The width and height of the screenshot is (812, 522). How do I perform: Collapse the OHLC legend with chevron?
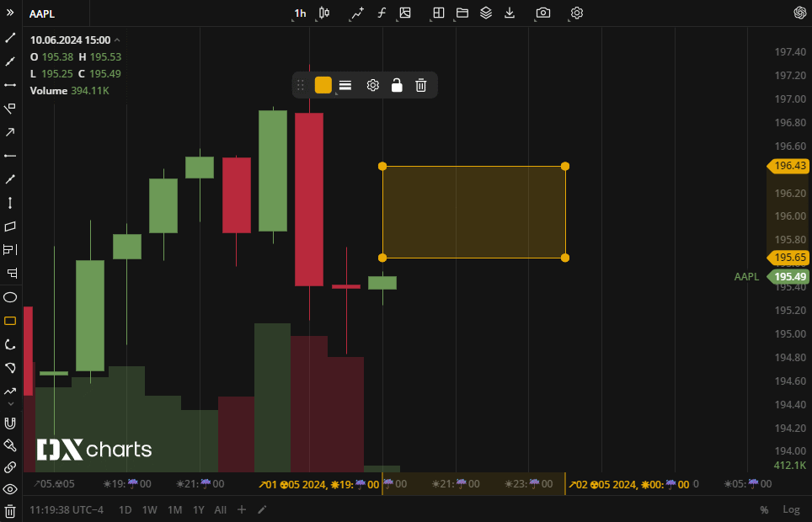coord(117,40)
